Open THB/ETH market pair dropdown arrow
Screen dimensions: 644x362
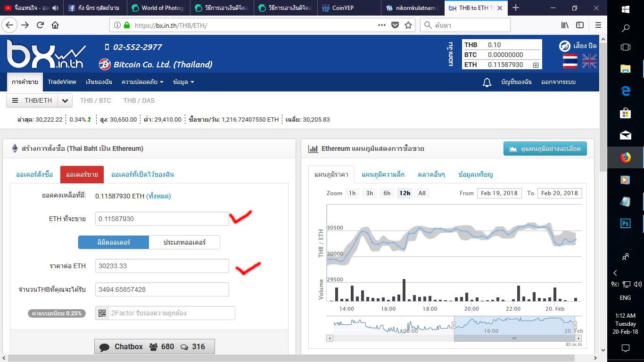[65, 100]
